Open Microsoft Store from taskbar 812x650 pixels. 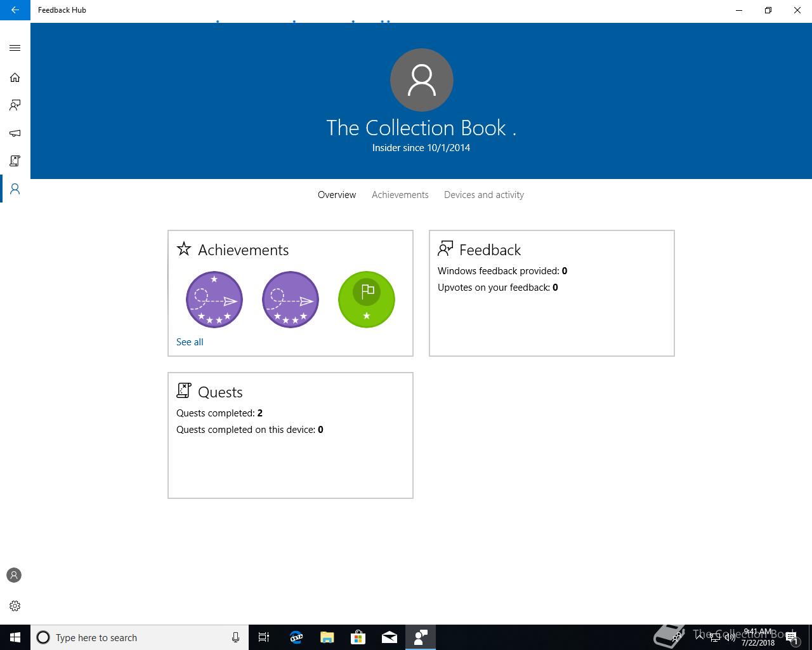pos(358,637)
